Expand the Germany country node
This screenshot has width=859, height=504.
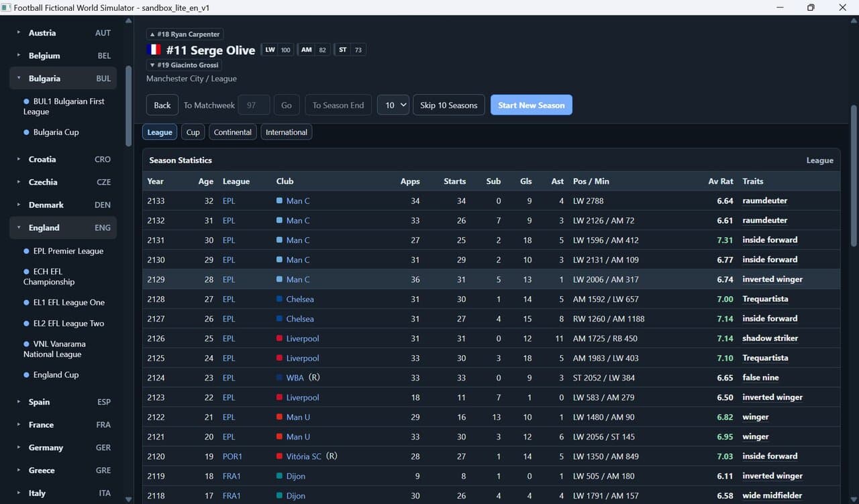tap(19, 448)
